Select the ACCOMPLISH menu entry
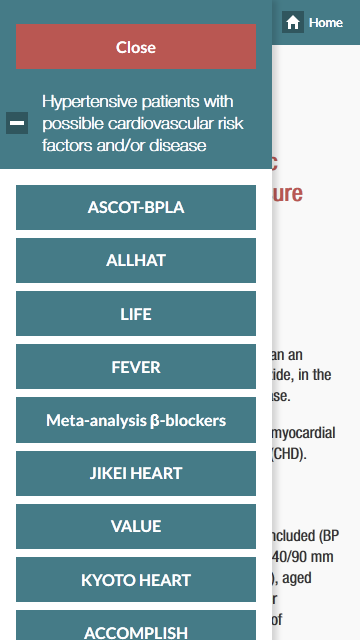Viewport: 360px width, 640px height. (136, 625)
